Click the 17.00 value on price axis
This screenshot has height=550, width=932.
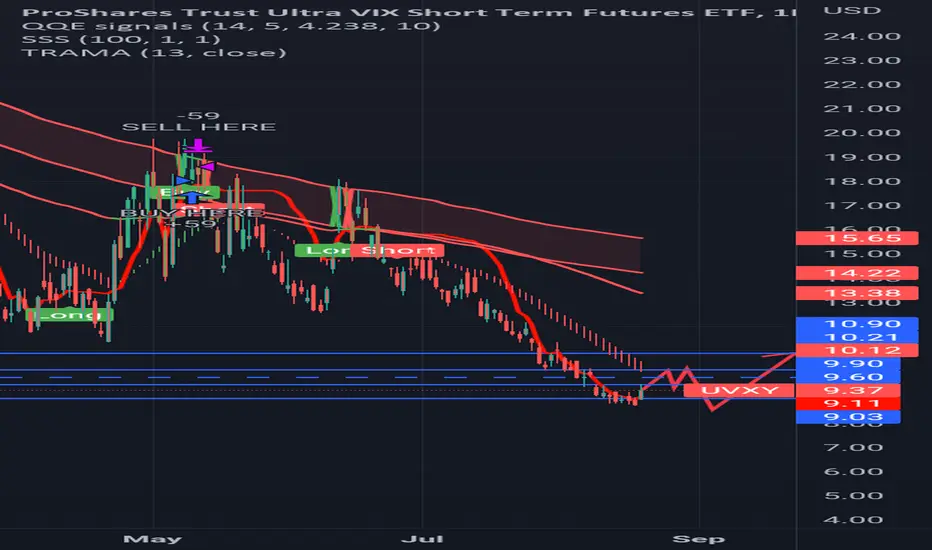[x=862, y=206]
